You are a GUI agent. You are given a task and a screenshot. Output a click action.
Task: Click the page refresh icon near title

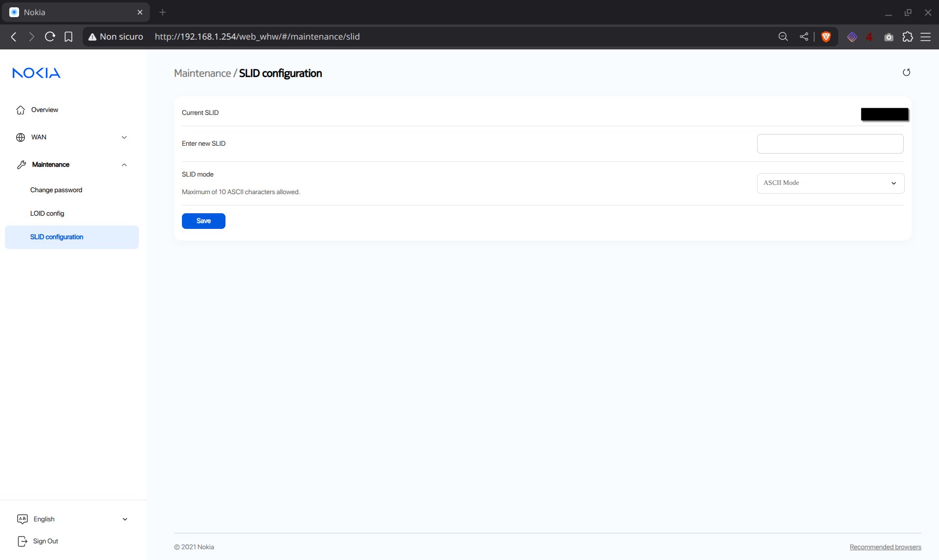click(x=906, y=72)
